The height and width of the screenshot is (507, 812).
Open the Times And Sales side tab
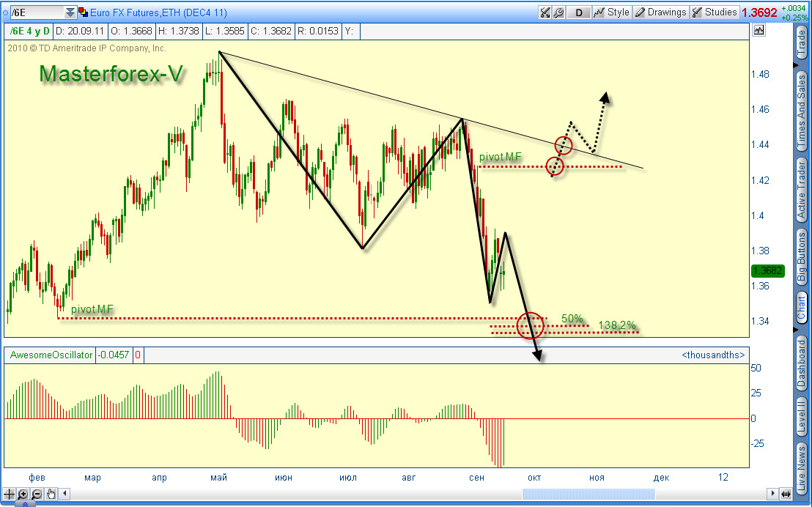click(x=802, y=110)
